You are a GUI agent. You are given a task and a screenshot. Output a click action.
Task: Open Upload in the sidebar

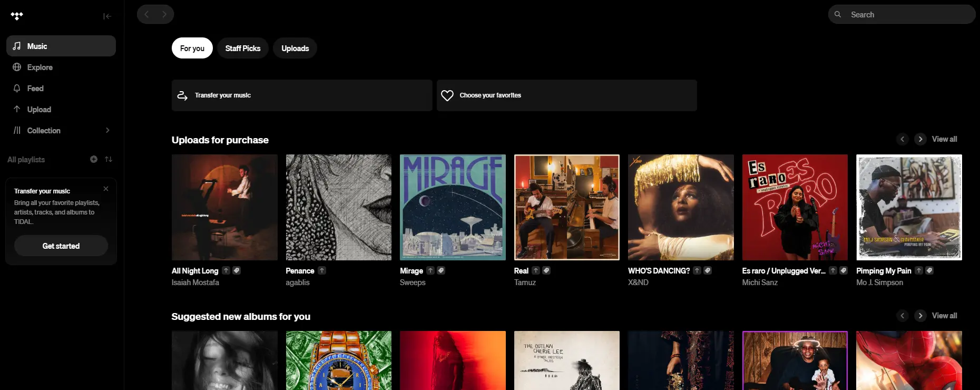61,109
